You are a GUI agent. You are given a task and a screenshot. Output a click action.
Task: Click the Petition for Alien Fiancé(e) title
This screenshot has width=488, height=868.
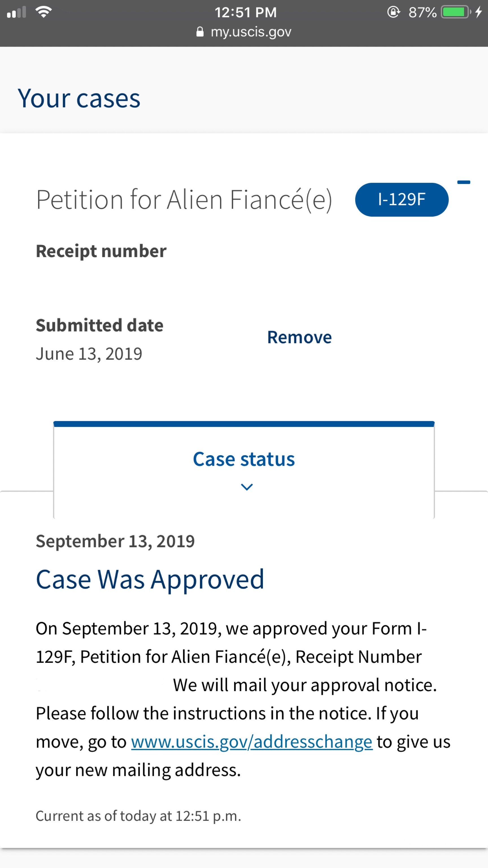[184, 199]
